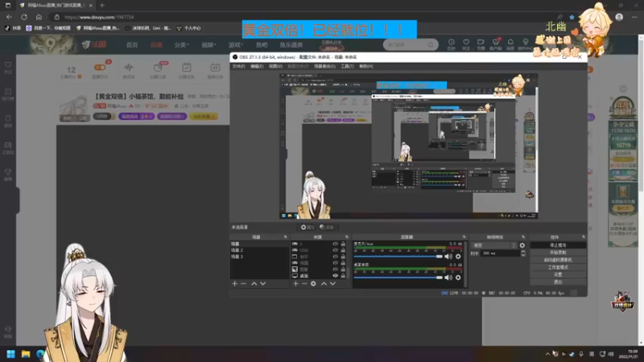
Task: Open OBS 视图(V) menu
Action: coord(275,66)
